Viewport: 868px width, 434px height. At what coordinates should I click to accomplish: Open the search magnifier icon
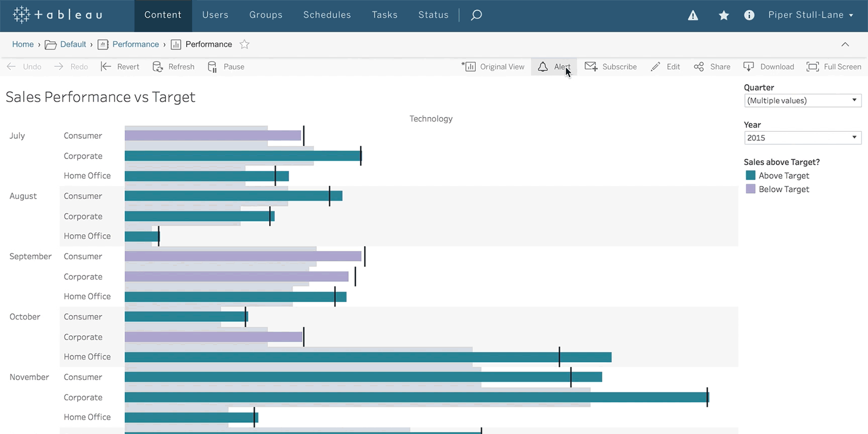[476, 15]
